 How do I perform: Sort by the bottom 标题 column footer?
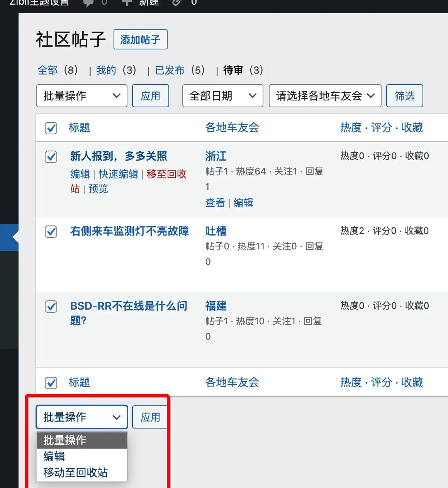pyautogui.click(x=80, y=382)
